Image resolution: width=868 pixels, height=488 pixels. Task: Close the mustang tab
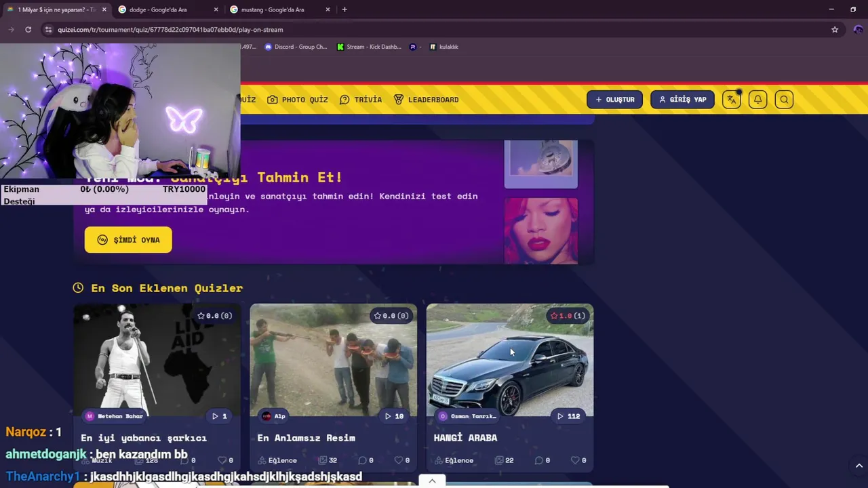pos(328,9)
